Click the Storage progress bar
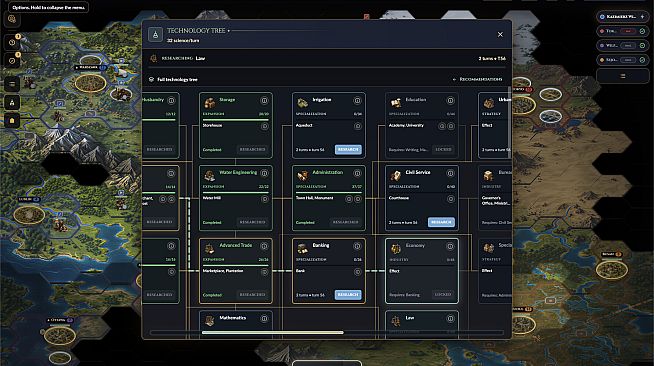This screenshot has width=654, height=366. [236, 120]
